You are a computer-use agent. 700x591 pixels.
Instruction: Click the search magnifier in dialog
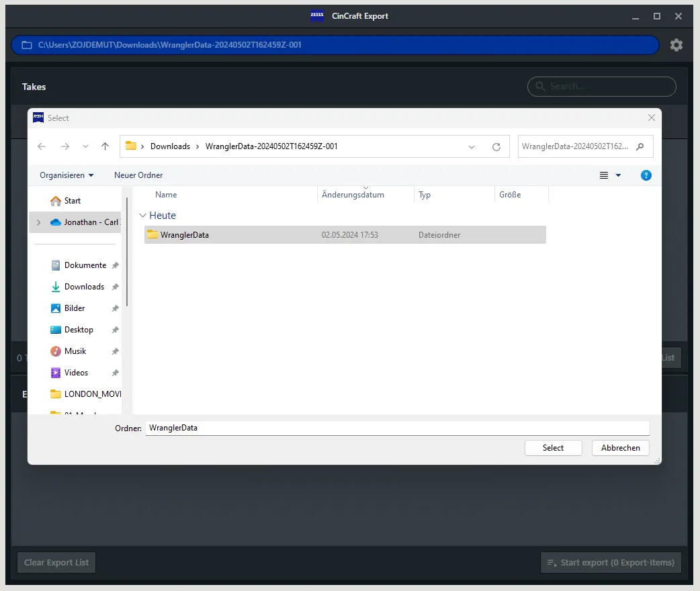pos(640,146)
